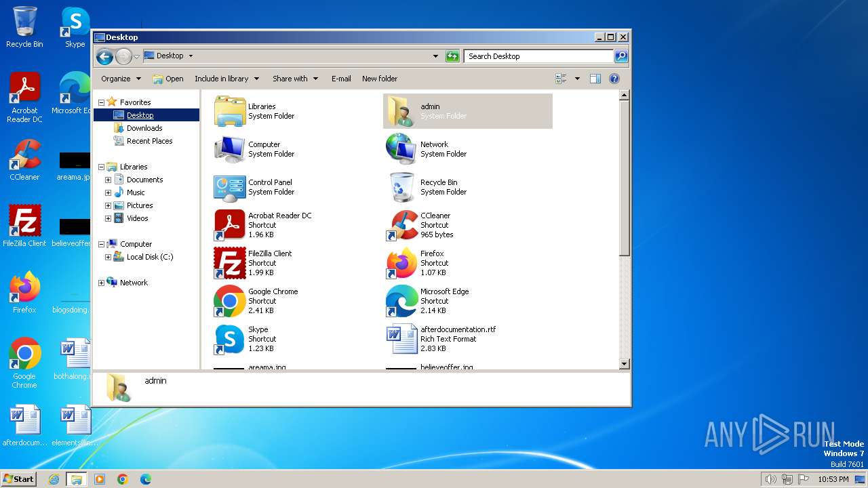
Task: Click the Change your view icon
Action: click(561, 79)
